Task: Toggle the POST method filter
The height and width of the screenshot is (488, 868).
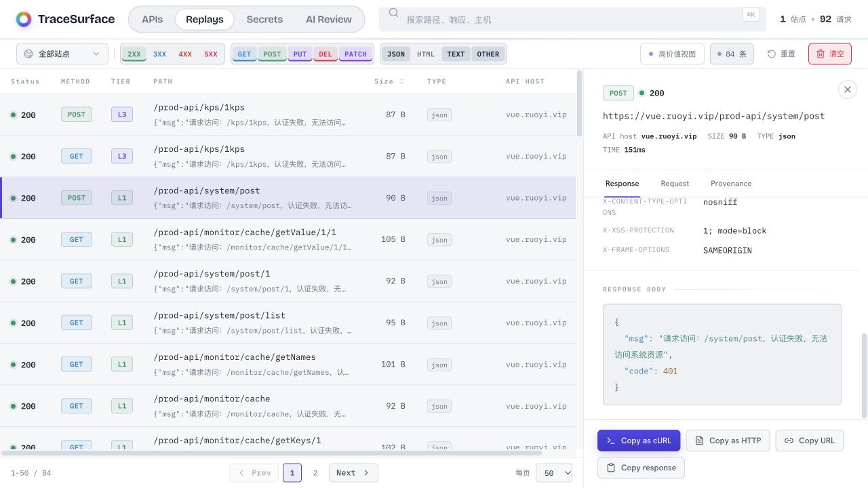Action: coord(272,54)
